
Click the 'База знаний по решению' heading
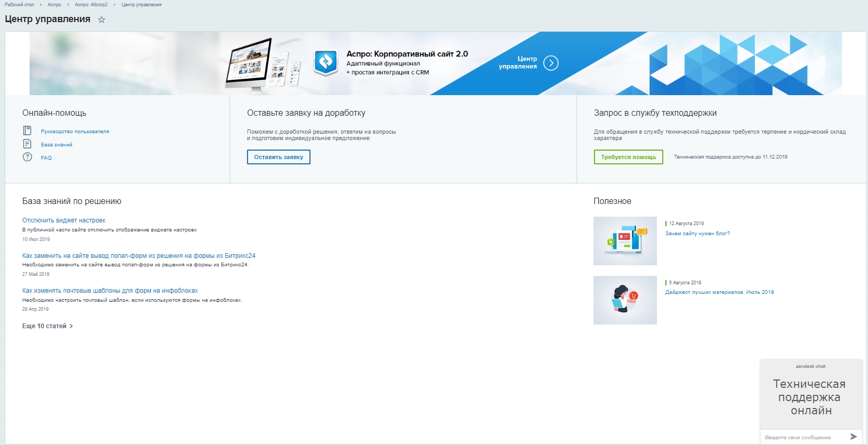(72, 201)
